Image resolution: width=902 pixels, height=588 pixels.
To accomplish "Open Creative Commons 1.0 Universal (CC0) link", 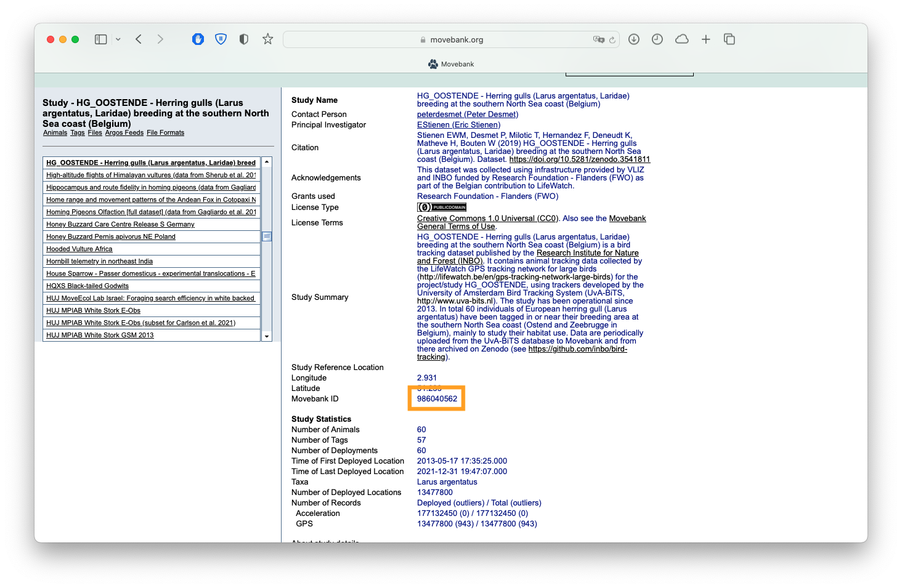I will pyautogui.click(x=487, y=219).
